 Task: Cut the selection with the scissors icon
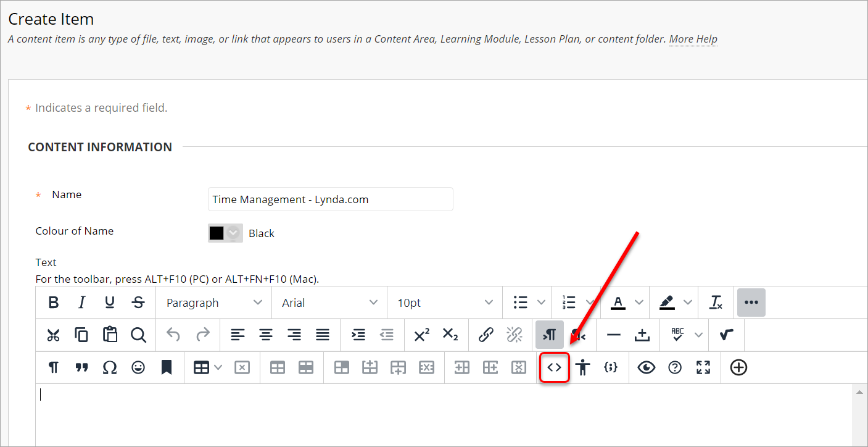coord(54,335)
